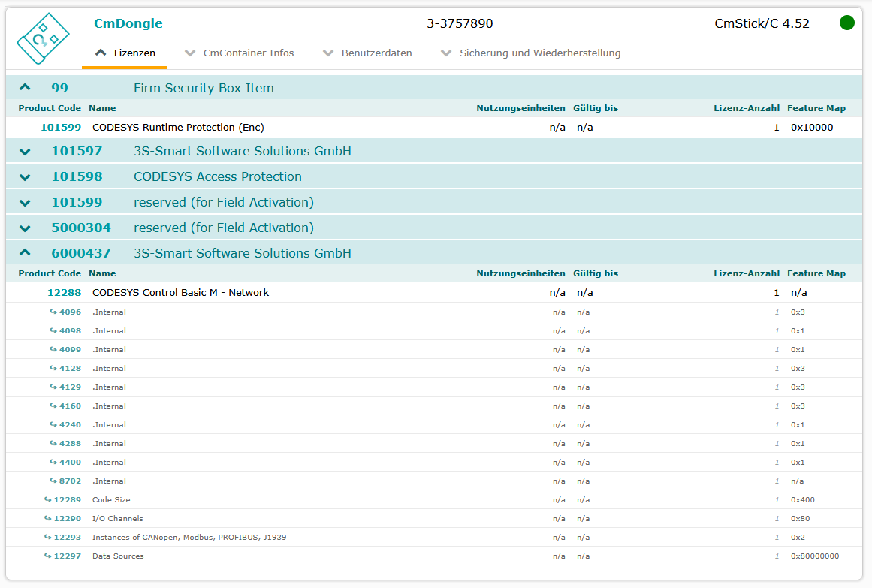Open the CmContainer Infos tab
The image size is (872, 588).
(x=240, y=53)
